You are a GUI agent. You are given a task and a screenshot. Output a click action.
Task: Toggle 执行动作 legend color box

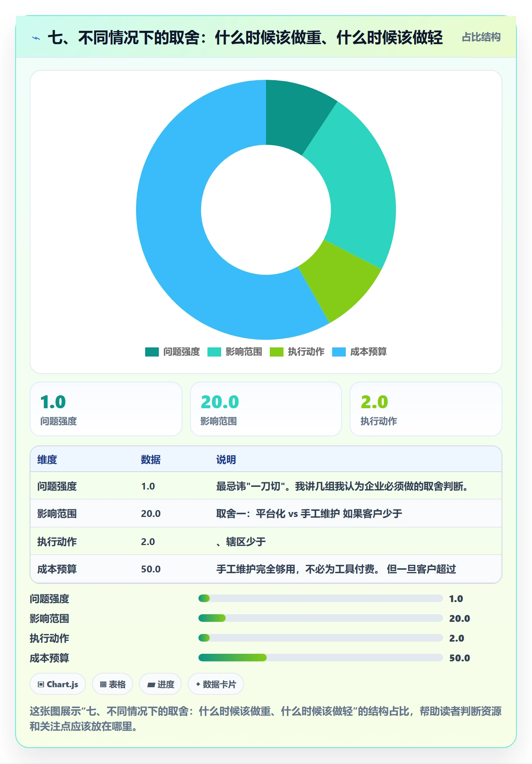tap(277, 352)
